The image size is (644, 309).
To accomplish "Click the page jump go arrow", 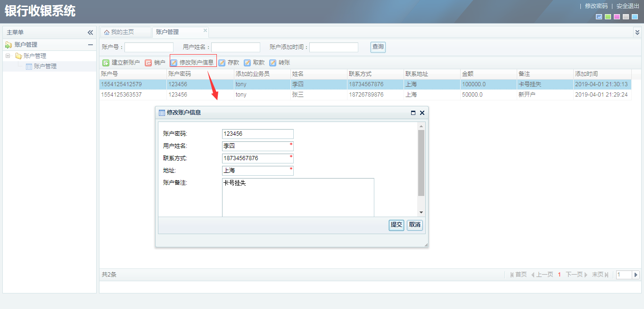I will 636,275.
